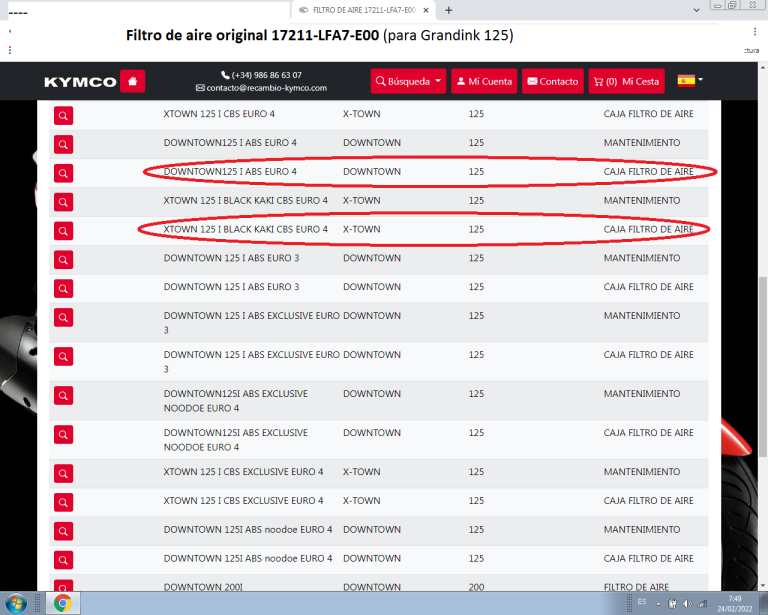Click the taskbar clock showing 7:49
Image resolution: width=768 pixels, height=615 pixels.
pyautogui.click(x=735, y=603)
